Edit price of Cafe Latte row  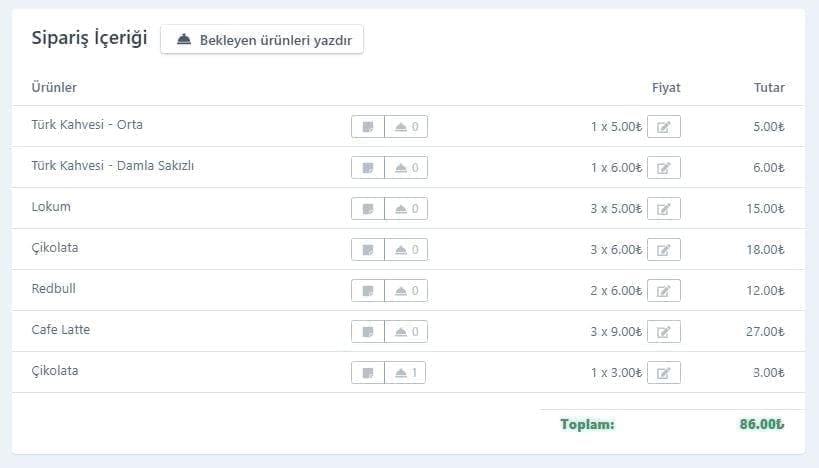pos(663,332)
